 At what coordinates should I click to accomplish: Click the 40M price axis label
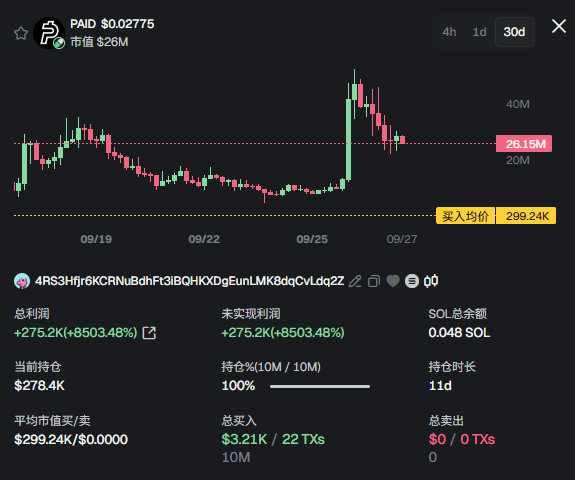[518, 104]
